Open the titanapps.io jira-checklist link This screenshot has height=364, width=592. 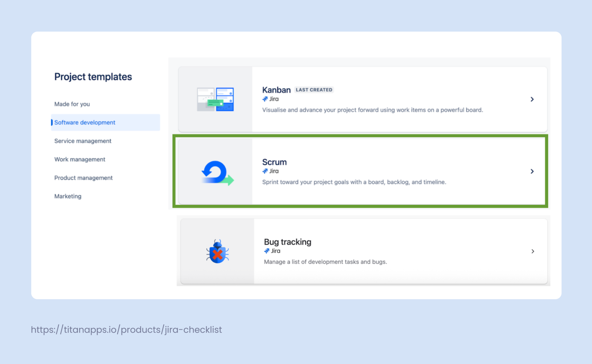pos(126,329)
